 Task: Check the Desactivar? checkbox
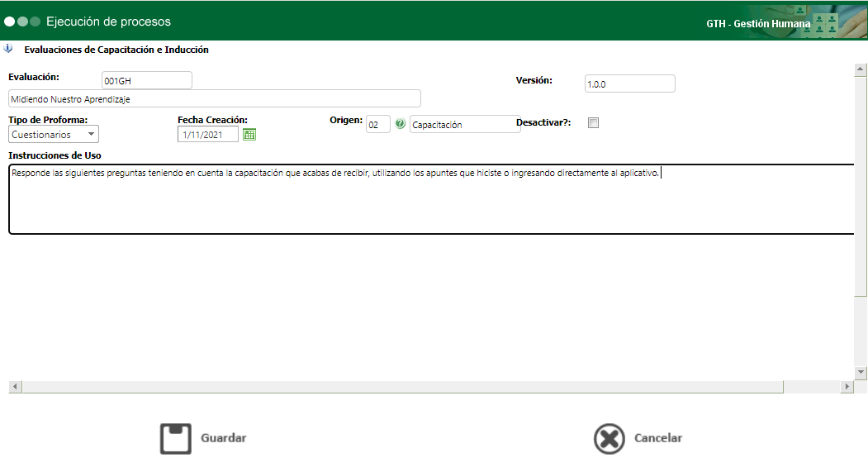[x=593, y=123]
